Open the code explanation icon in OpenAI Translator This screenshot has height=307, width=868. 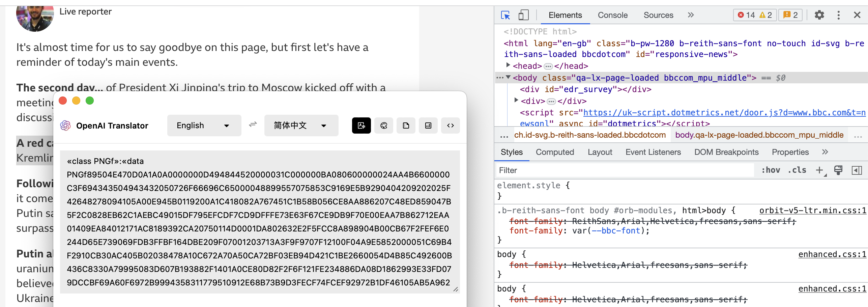(x=451, y=125)
